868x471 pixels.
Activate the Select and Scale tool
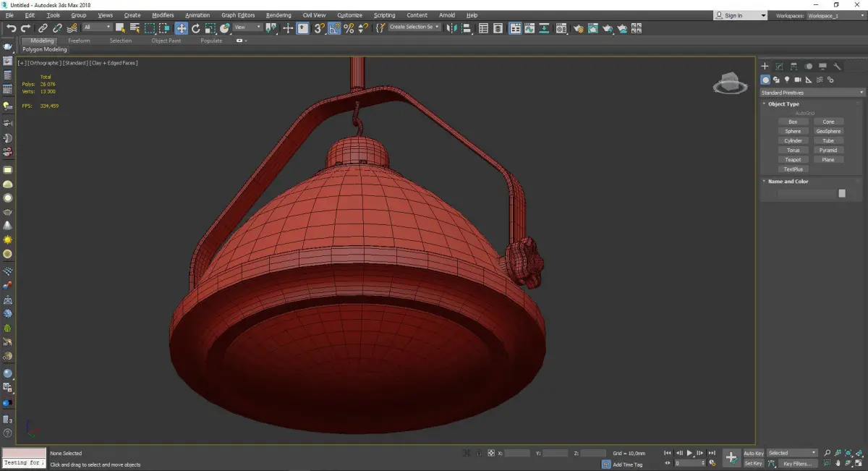pos(210,28)
